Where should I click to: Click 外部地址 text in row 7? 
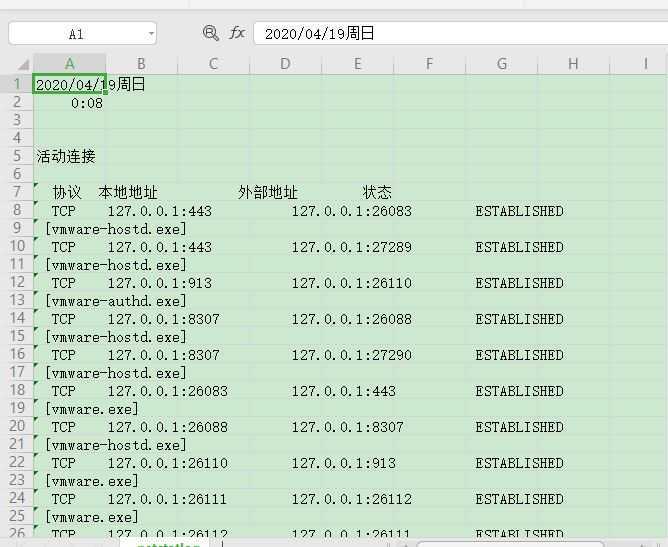[x=268, y=193]
